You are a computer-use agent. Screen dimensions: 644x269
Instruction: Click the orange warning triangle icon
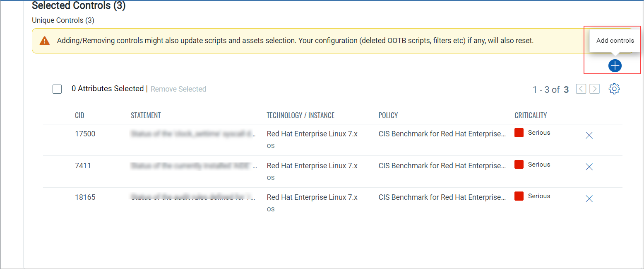click(x=45, y=41)
